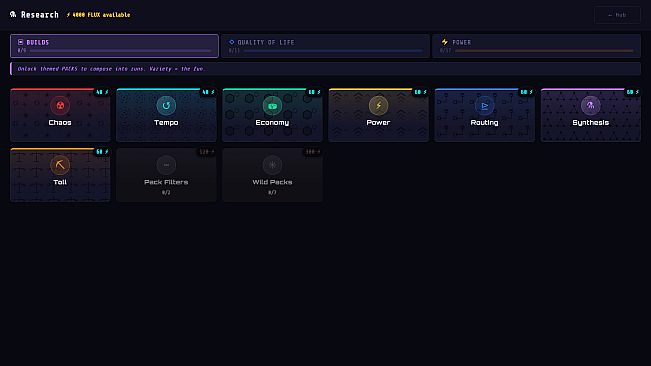
Task: Open the Quality of Life tab
Action: pos(325,46)
